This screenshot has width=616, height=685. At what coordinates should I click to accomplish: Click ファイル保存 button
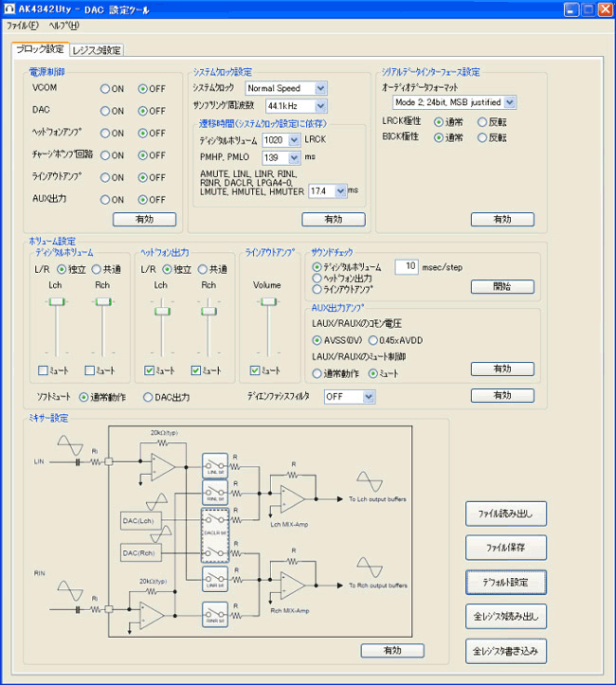pyautogui.click(x=506, y=548)
